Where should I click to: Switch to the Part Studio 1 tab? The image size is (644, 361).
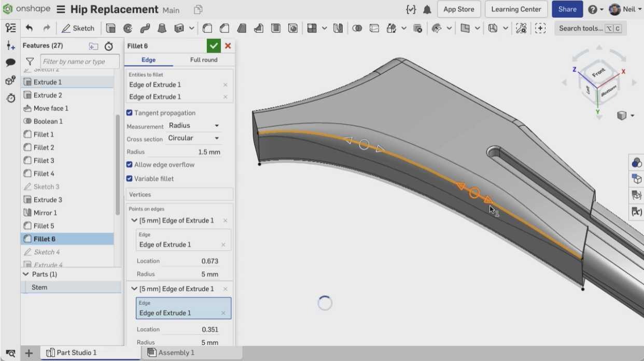(x=90, y=353)
